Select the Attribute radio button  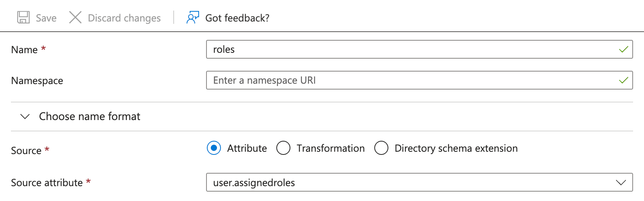click(x=214, y=148)
